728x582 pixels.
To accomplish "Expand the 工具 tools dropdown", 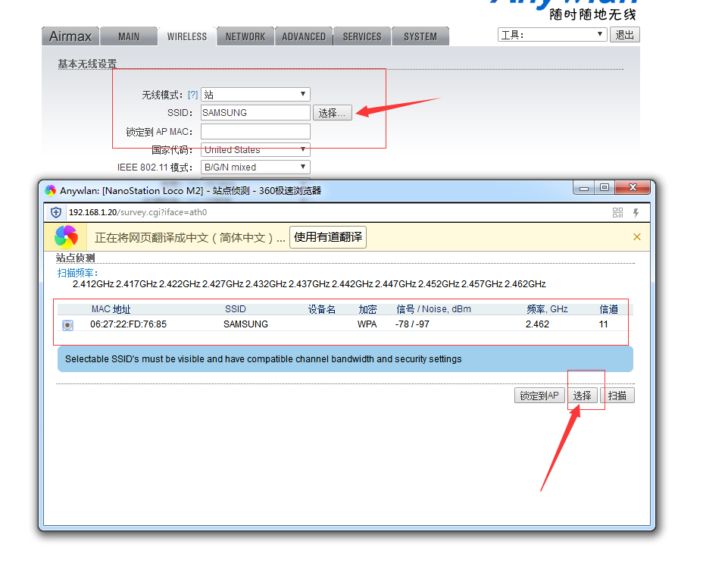I will point(552,35).
